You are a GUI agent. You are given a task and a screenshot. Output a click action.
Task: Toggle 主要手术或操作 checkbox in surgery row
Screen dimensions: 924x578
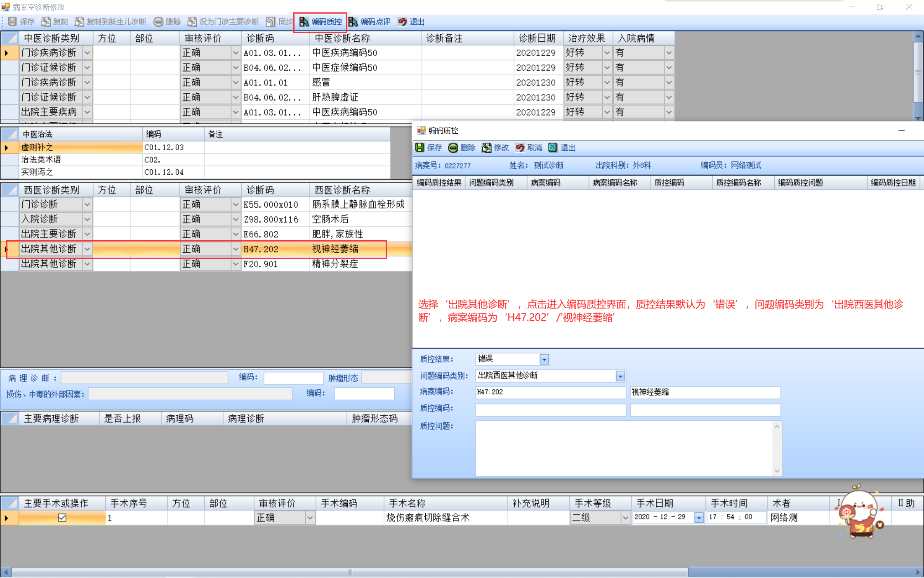pyautogui.click(x=62, y=517)
